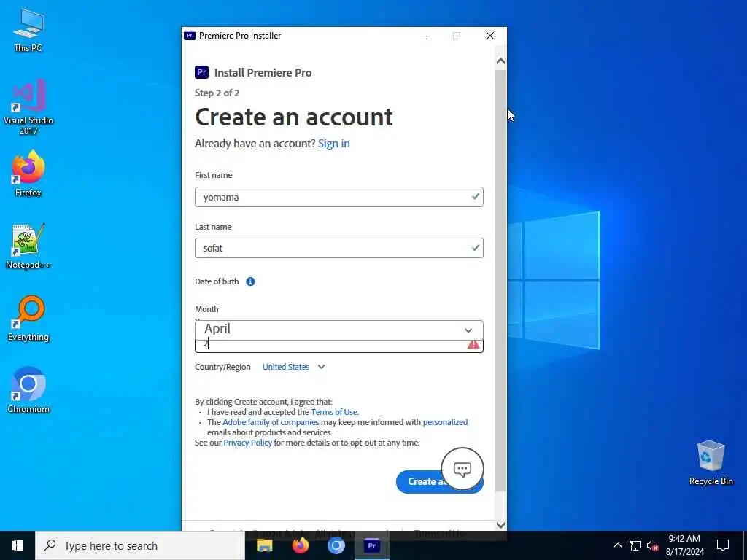This screenshot has height=560, width=747.
Task: Open the chat support bubble
Action: [462, 469]
